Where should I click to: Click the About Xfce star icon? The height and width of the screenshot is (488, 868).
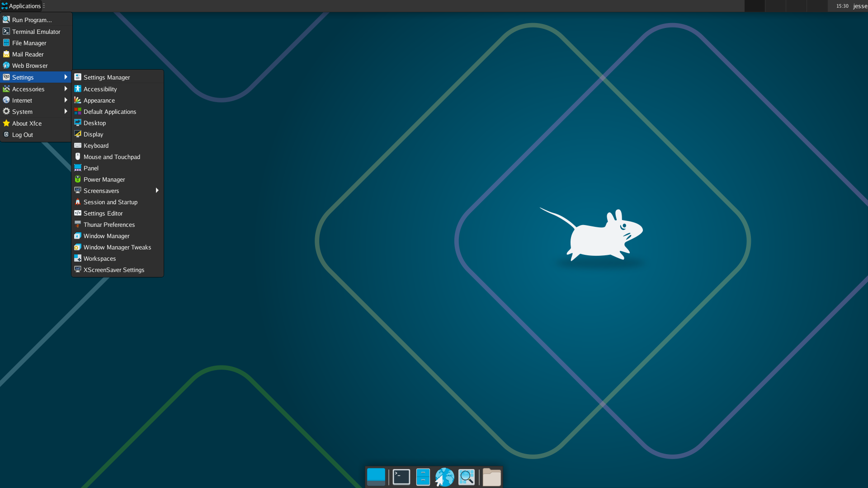coord(6,123)
